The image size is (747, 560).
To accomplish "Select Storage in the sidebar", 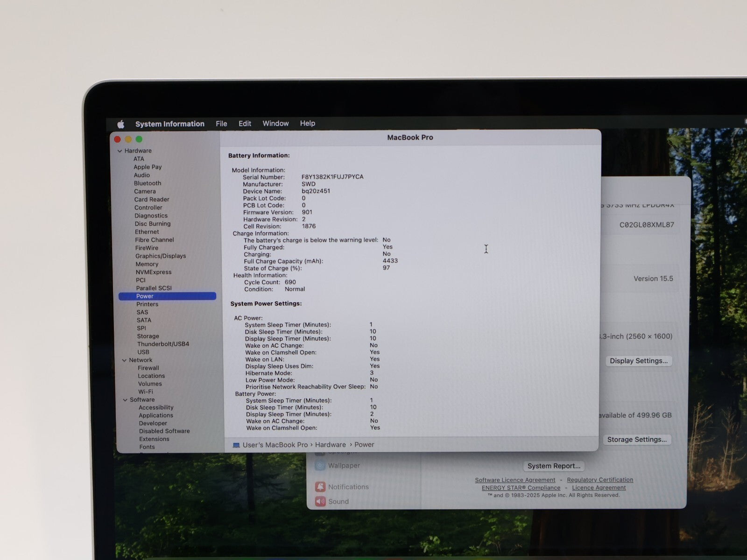I will click(x=148, y=336).
